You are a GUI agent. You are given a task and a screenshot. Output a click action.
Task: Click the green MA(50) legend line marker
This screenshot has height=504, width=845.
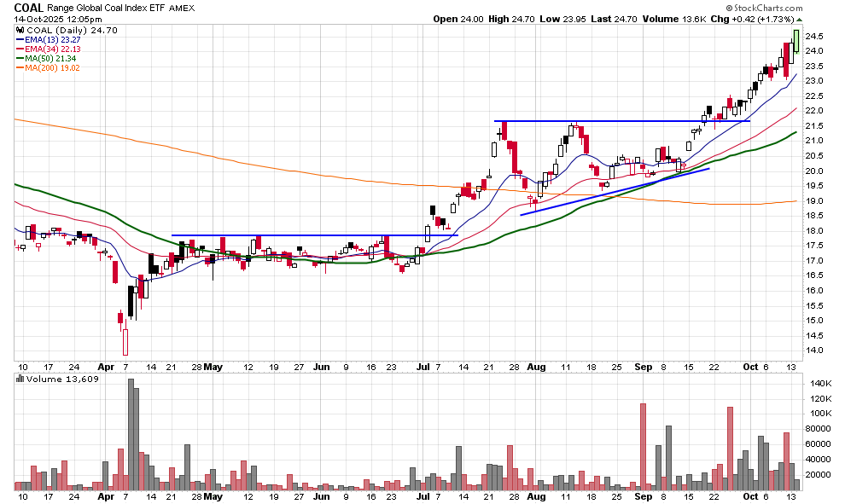point(21,59)
